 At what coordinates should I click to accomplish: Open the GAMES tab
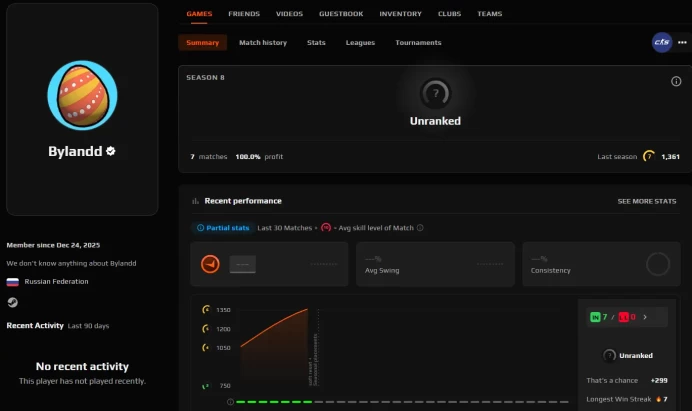[x=199, y=14]
